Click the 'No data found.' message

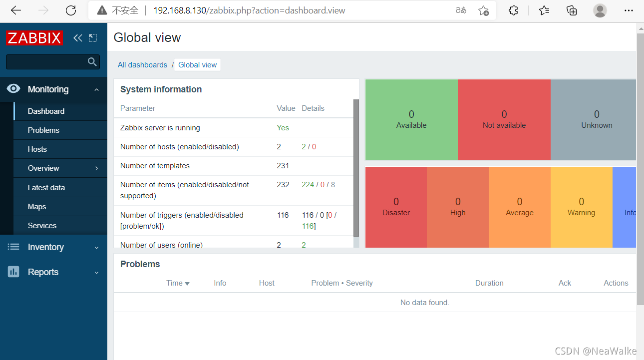pos(425,303)
